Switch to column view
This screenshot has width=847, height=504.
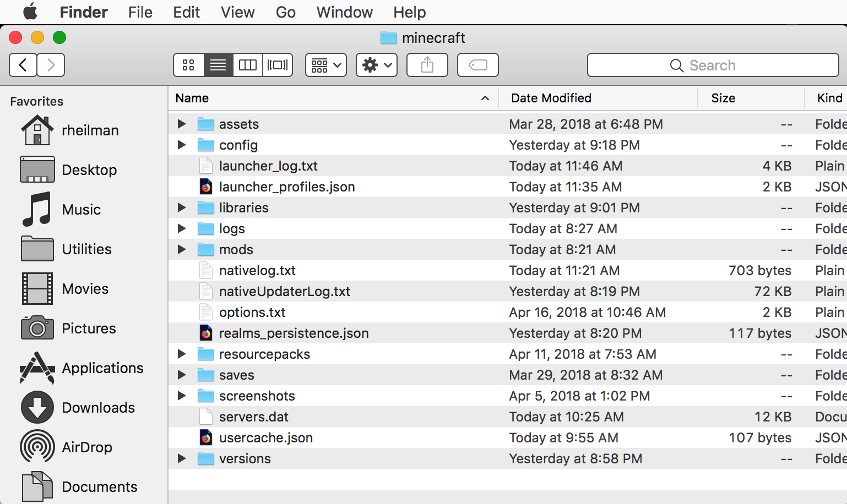[x=248, y=65]
